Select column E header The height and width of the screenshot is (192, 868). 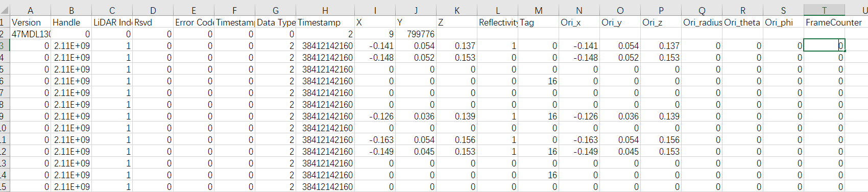pyautogui.click(x=194, y=10)
